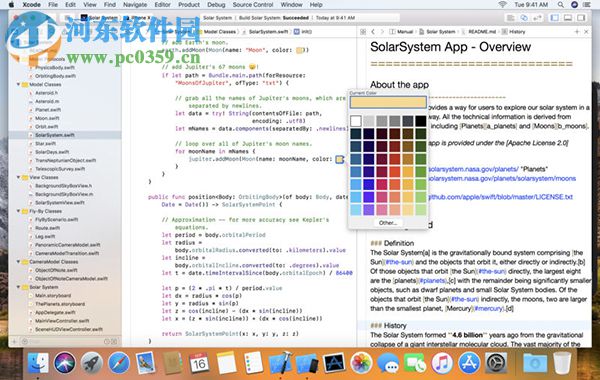Open the Debug menu
This screenshot has width=600, height=380.
point(216,5)
